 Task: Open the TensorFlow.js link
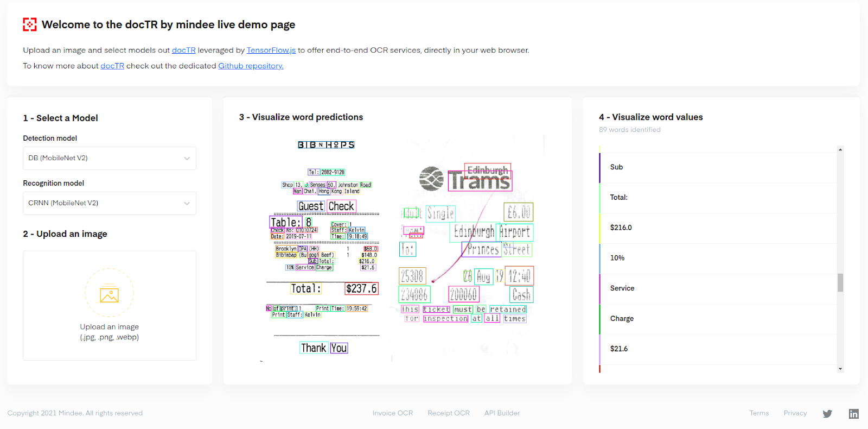tap(271, 50)
